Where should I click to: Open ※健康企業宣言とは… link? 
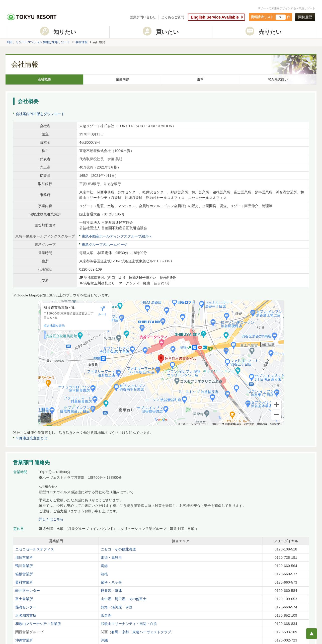(x=33, y=438)
